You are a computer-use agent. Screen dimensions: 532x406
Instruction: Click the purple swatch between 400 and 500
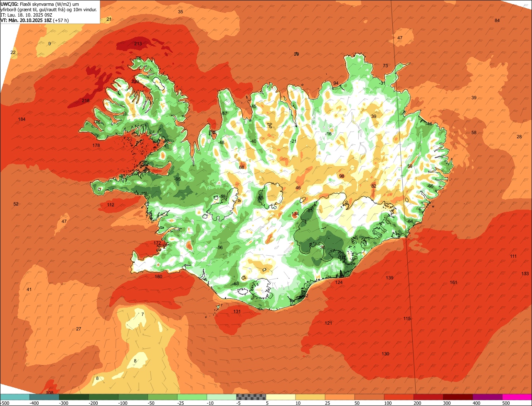tap(487, 397)
